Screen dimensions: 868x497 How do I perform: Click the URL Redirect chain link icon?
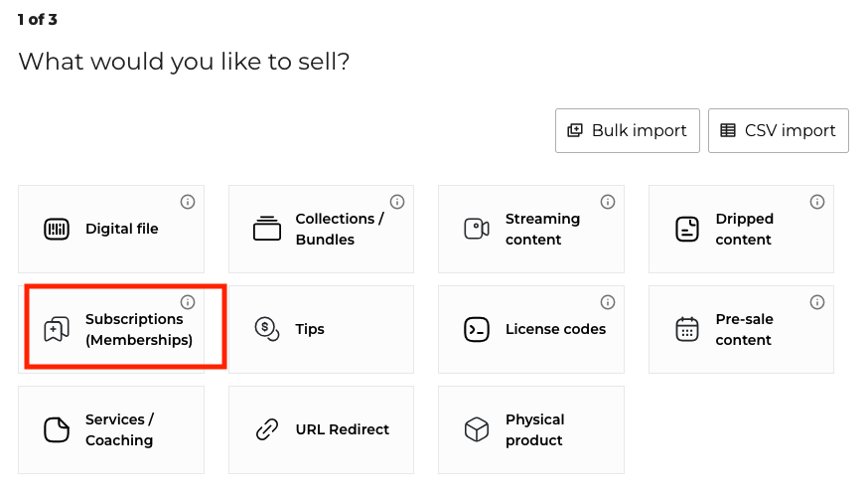(267, 430)
